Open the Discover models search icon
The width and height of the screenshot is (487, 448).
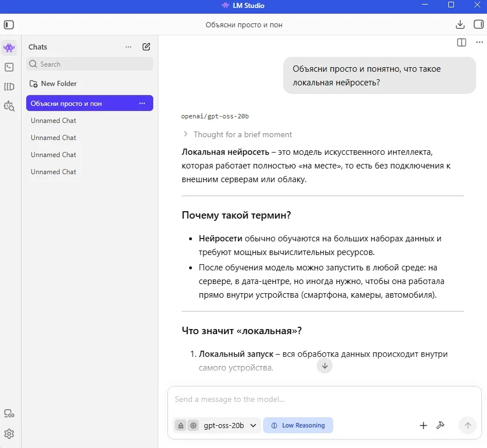pos(9,106)
